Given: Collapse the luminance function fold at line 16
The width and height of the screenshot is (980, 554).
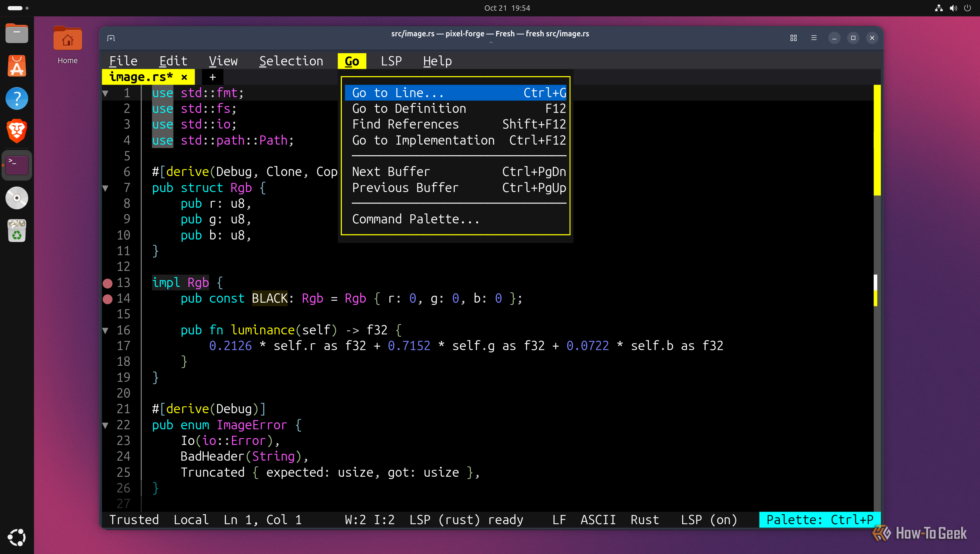Looking at the screenshot, I should click(105, 330).
